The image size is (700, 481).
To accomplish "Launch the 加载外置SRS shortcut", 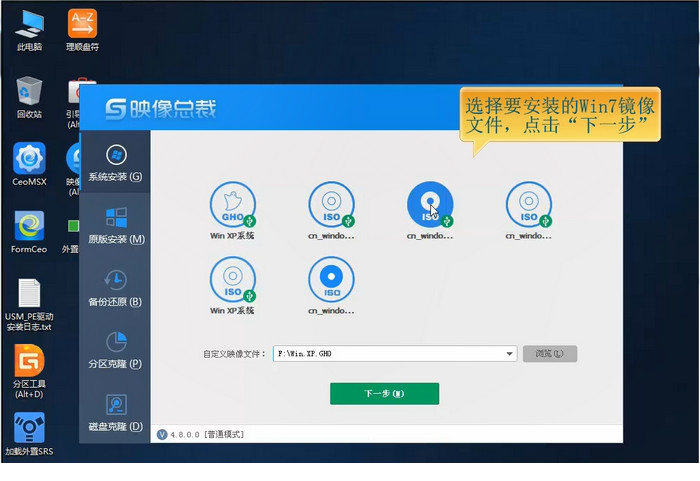I will pos(29,433).
